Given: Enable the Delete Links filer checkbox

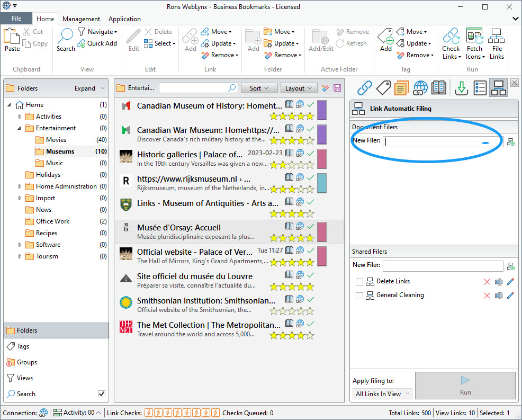Looking at the screenshot, I should click(359, 282).
